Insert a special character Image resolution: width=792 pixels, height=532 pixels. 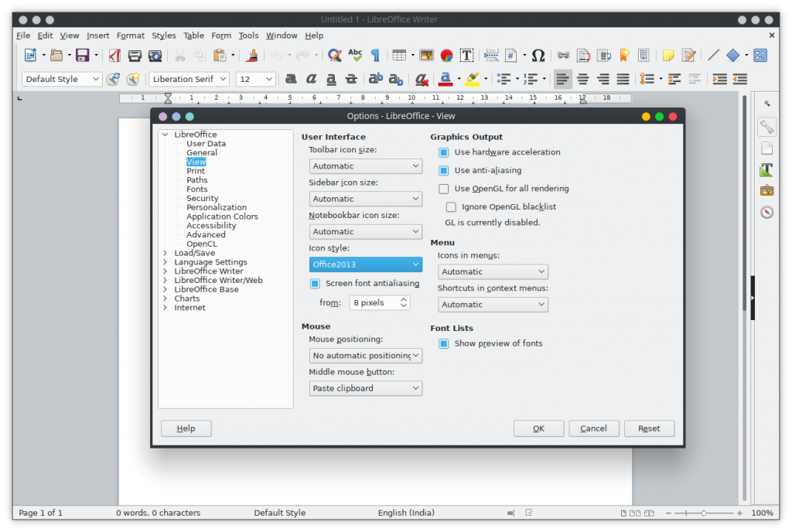click(538, 55)
